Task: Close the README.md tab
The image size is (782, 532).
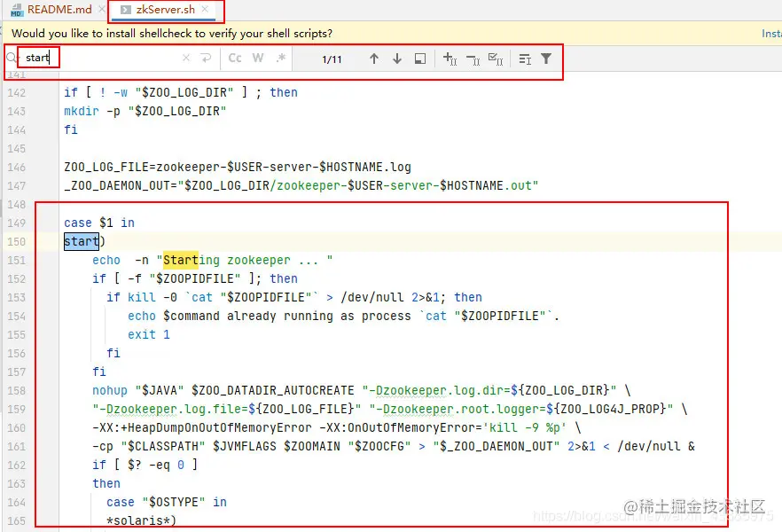Action: [x=102, y=10]
